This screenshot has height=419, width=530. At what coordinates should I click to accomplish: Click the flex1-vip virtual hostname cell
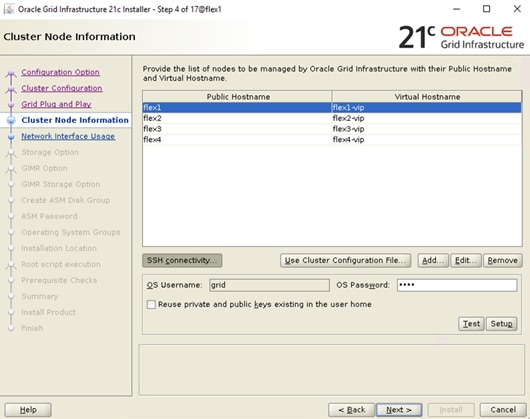[427, 107]
